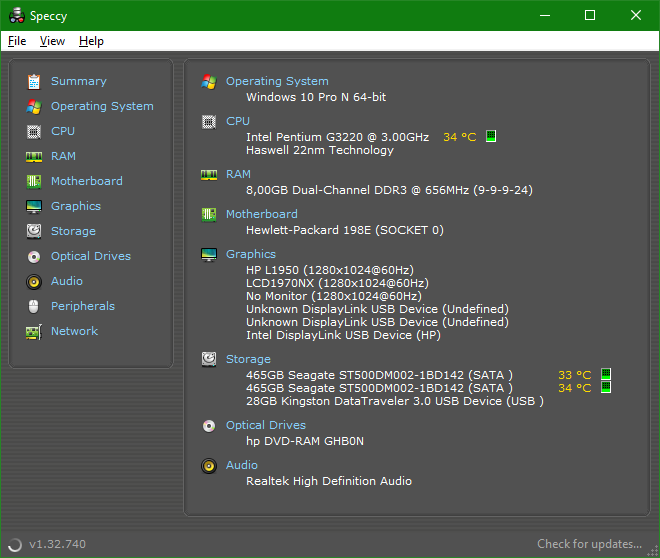660x558 pixels.
Task: Open the Graphics heading link in summary
Action: click(251, 254)
